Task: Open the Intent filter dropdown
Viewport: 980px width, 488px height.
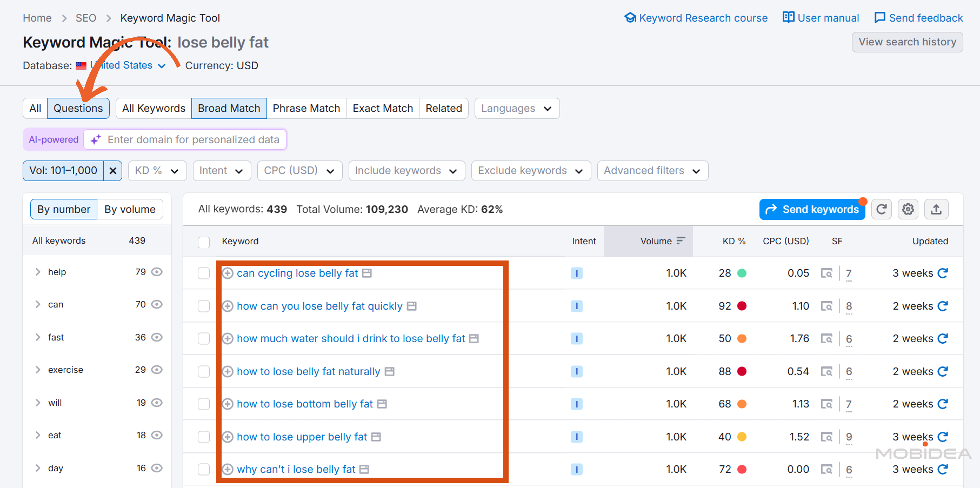Action: tap(222, 171)
